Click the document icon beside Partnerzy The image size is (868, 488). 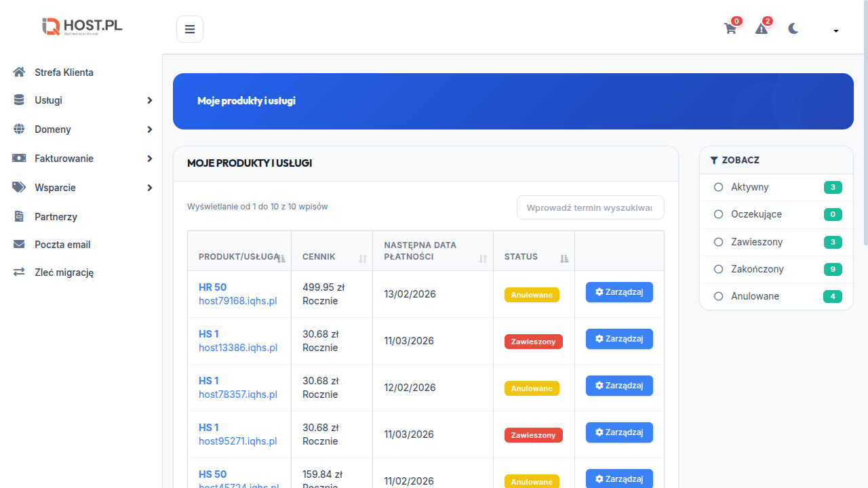coord(19,216)
